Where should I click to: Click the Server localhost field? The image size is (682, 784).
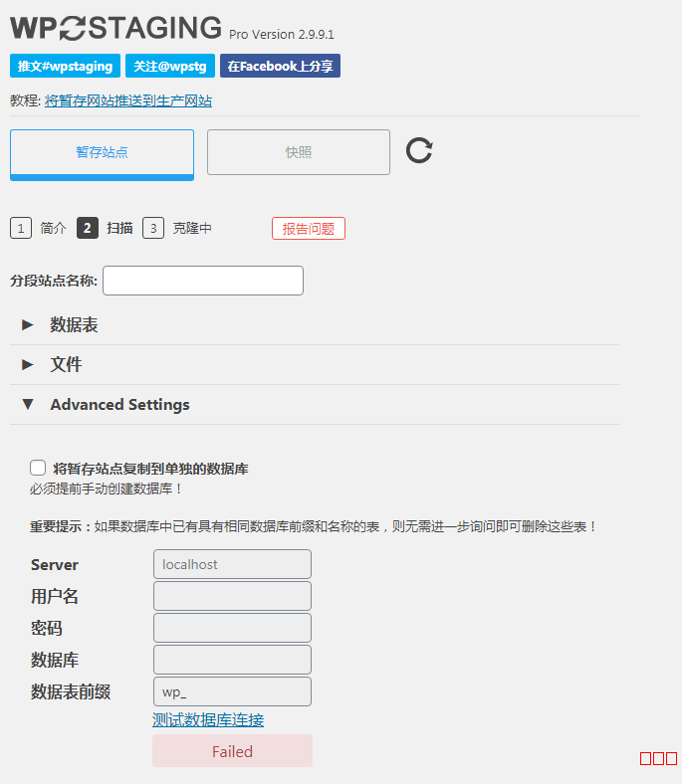232,564
